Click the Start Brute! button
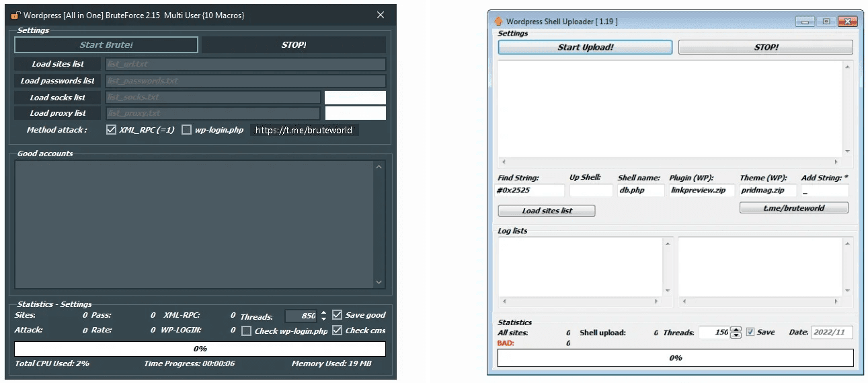Screen dimensions: 868x383 point(106,45)
